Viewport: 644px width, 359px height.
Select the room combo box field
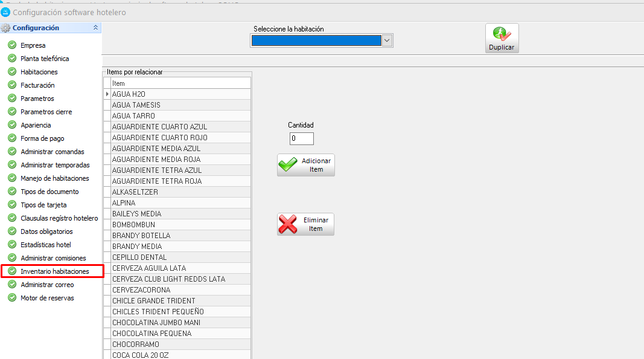[316, 40]
